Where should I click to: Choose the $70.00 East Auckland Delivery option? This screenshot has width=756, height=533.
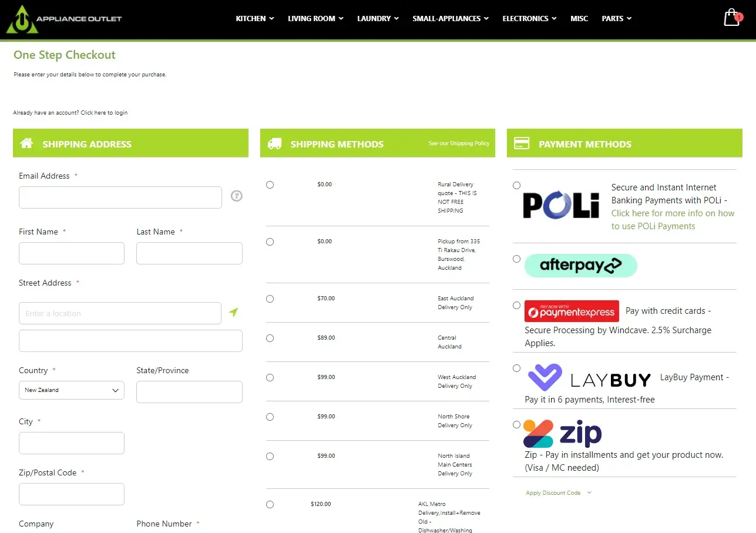[270, 299]
